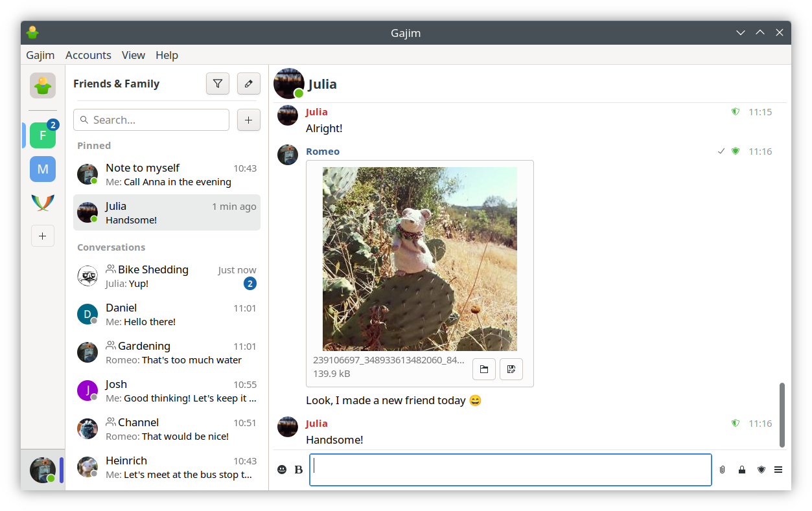Image resolution: width=812 pixels, height=511 pixels.
Task: Open the filter chats button
Action: click(218, 84)
